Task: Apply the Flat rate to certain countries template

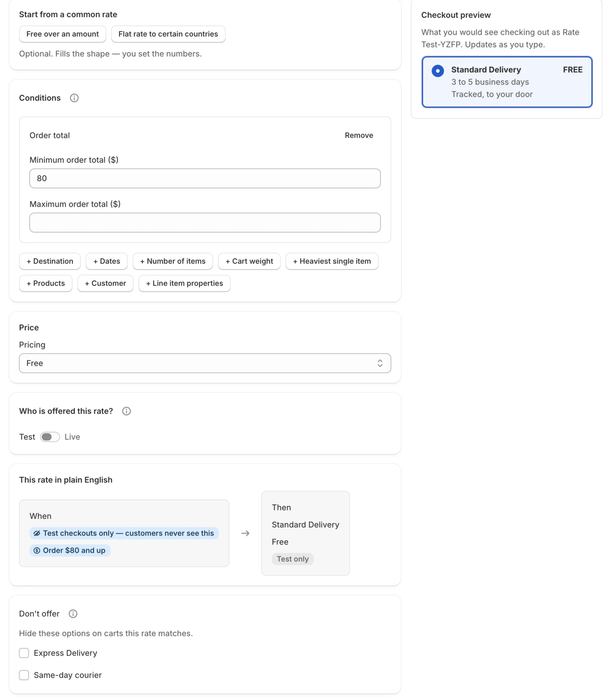Action: click(x=168, y=34)
